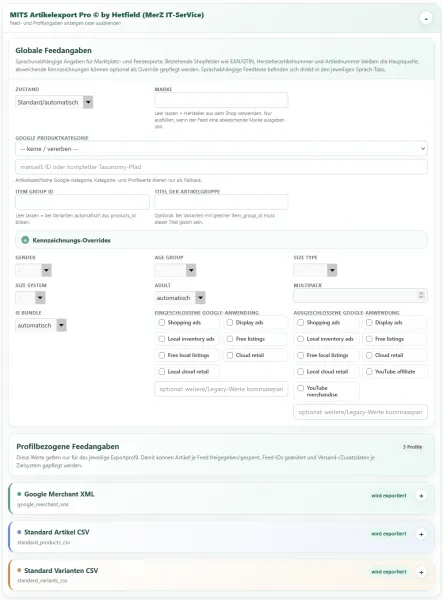The image size is (443, 600).
Task: Click the Standard Artikel CSV title
Action: pyautogui.click(x=57, y=532)
